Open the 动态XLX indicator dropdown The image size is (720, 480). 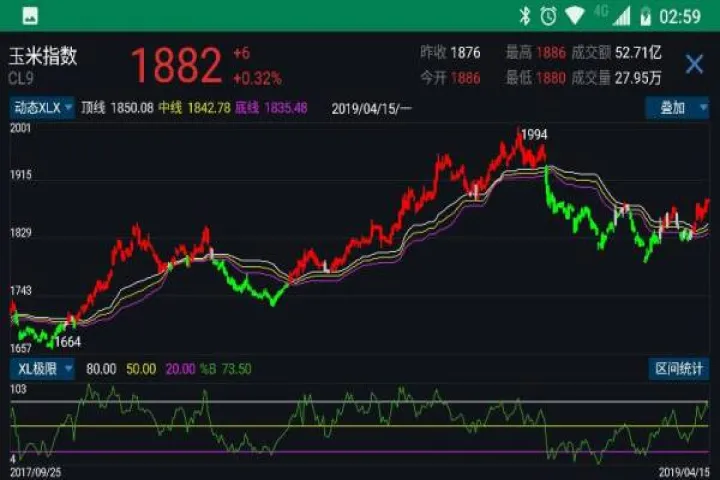pyautogui.click(x=41, y=108)
